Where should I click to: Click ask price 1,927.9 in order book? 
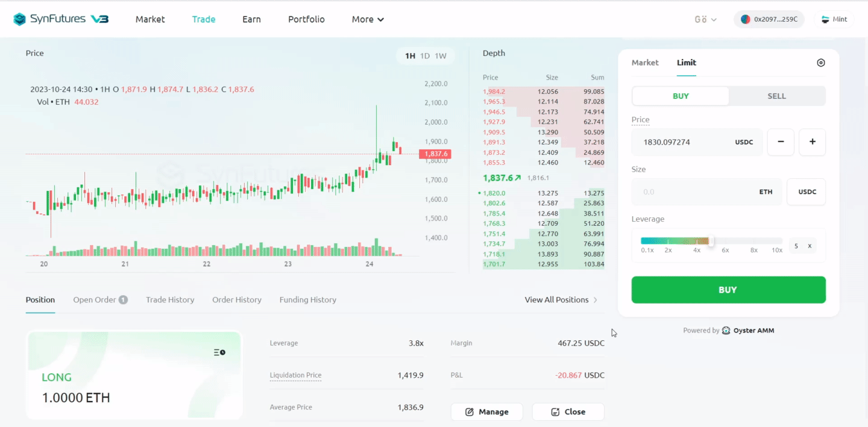pos(494,122)
